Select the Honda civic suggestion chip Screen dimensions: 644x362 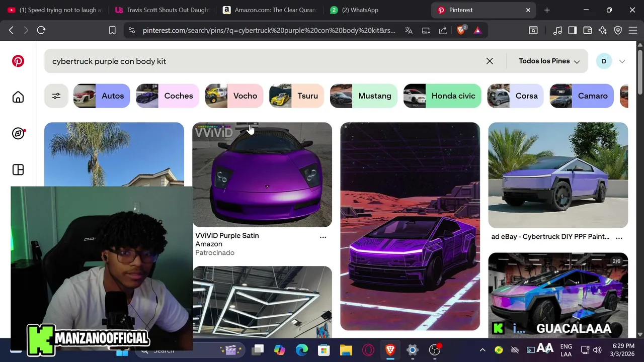pyautogui.click(x=442, y=96)
